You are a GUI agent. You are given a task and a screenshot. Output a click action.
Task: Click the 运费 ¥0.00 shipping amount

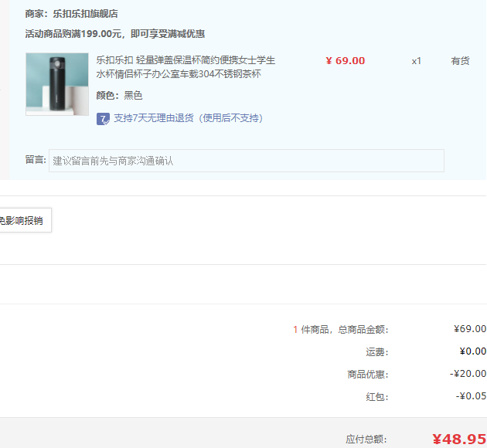[x=472, y=351]
